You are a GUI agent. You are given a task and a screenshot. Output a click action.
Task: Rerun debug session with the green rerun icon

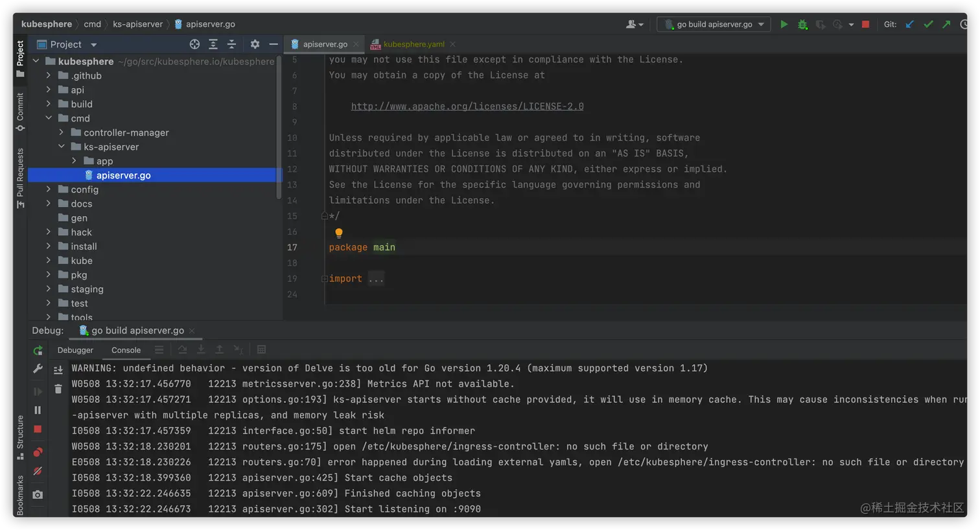click(x=38, y=351)
